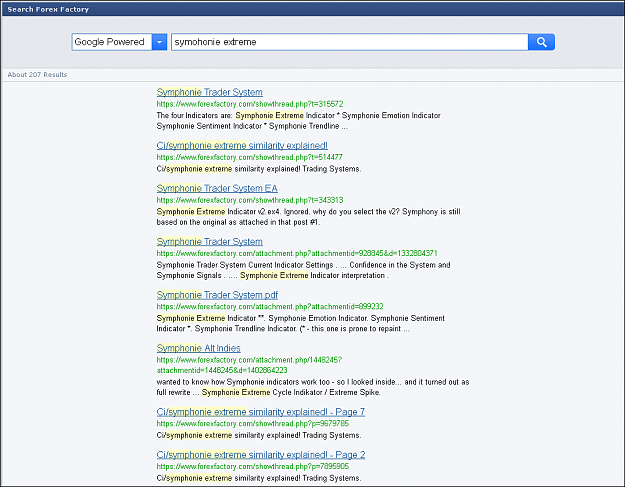Click URL showthread.php?t=514477
625x487 pixels.
click(250, 157)
